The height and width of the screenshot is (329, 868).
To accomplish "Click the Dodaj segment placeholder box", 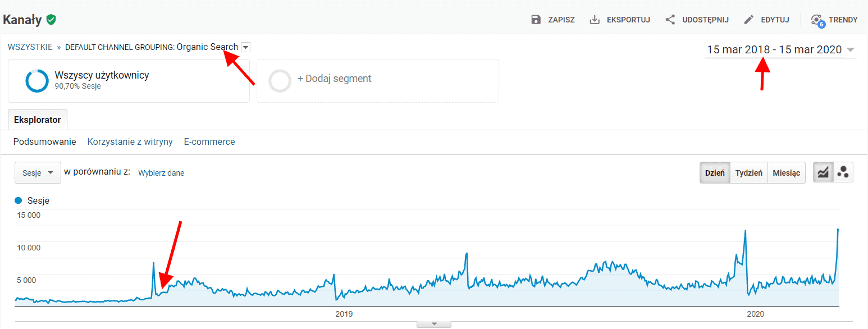I will tap(377, 81).
